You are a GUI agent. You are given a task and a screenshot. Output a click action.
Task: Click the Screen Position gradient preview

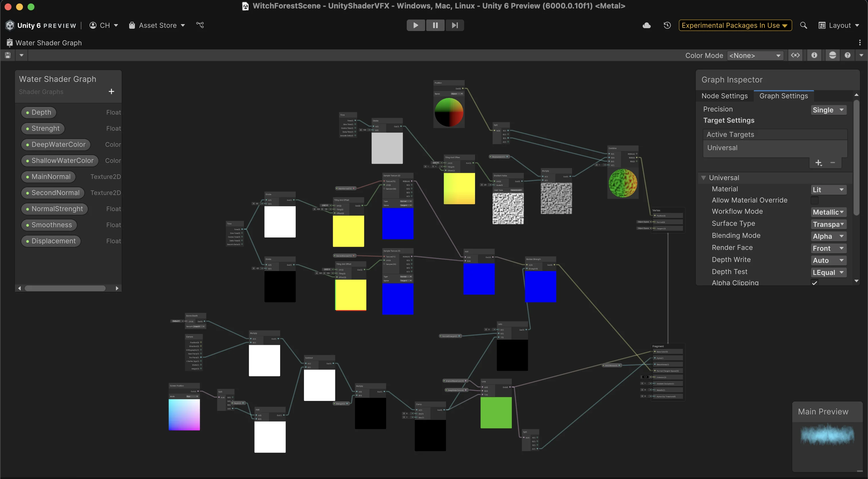click(x=184, y=415)
